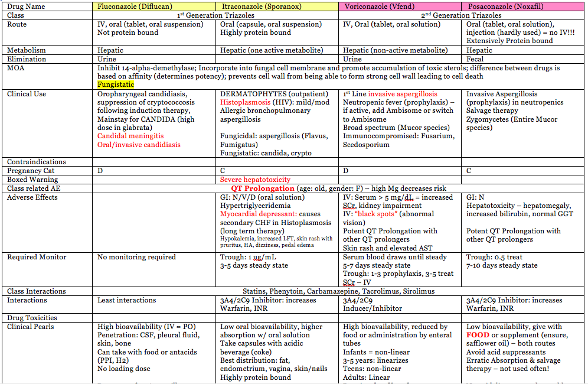This screenshot has height=384, width=588.
Task: Click the Metabolism row label
Action: [x=26, y=50]
